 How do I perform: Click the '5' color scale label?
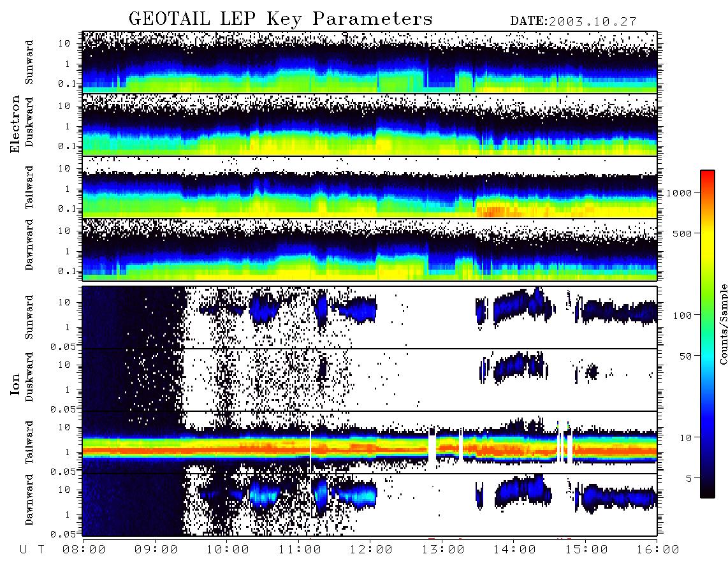point(688,479)
